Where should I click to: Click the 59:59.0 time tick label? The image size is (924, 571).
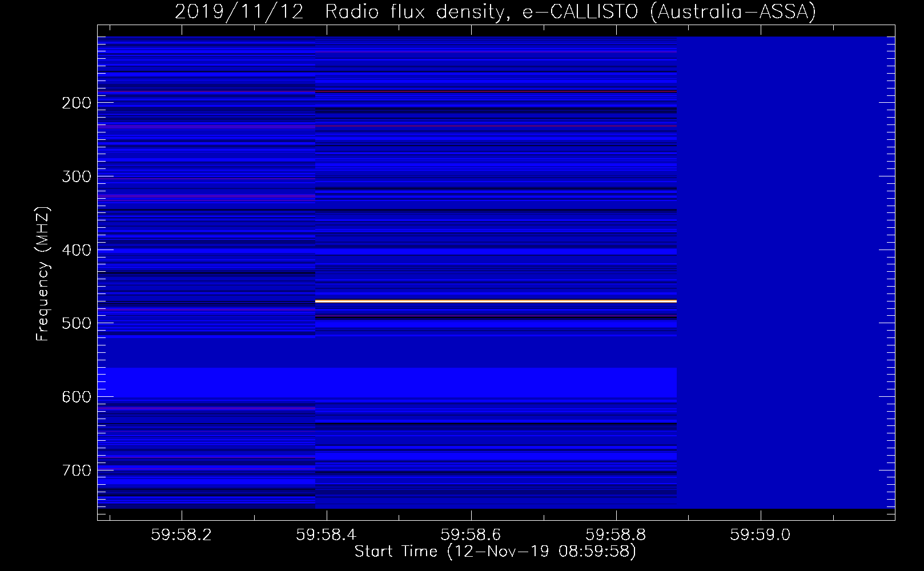761,534
